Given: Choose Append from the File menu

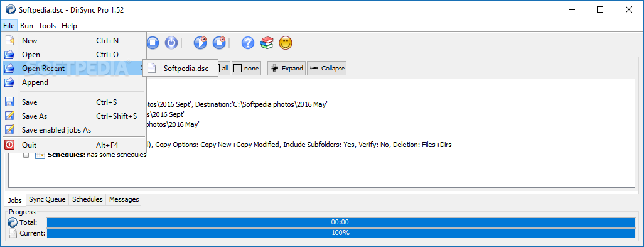Looking at the screenshot, I should (73, 82).
